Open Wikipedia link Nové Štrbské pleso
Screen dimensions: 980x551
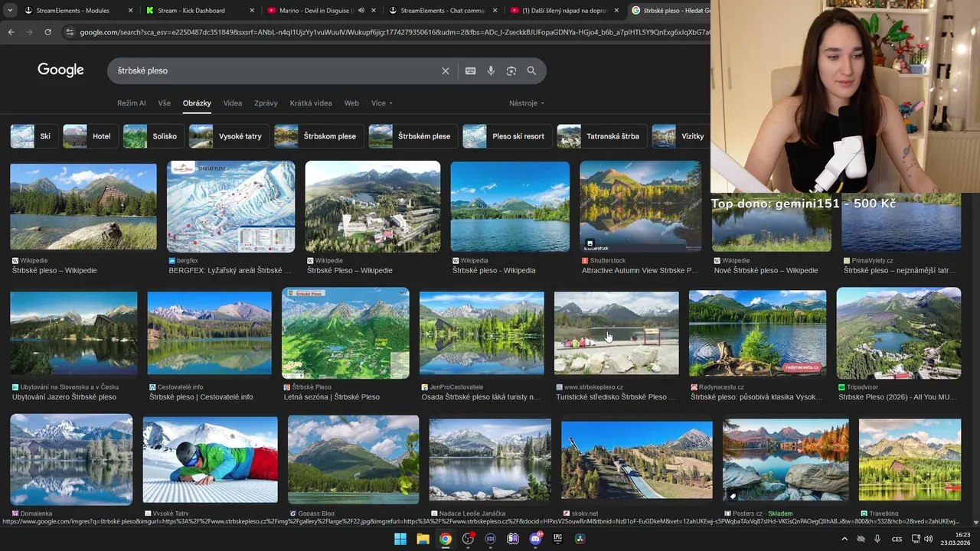[x=766, y=270]
